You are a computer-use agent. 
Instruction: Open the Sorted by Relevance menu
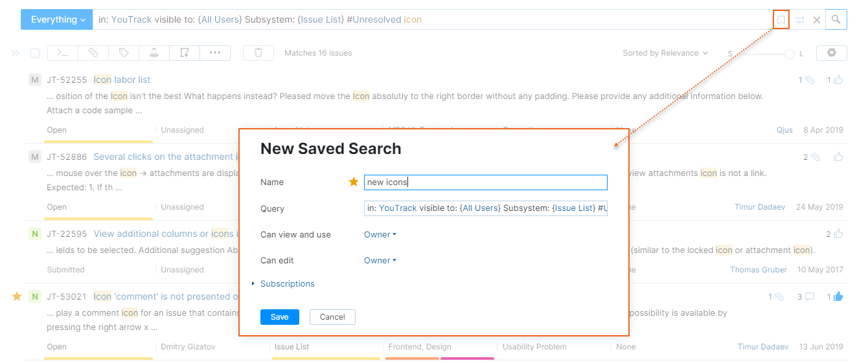coord(665,53)
